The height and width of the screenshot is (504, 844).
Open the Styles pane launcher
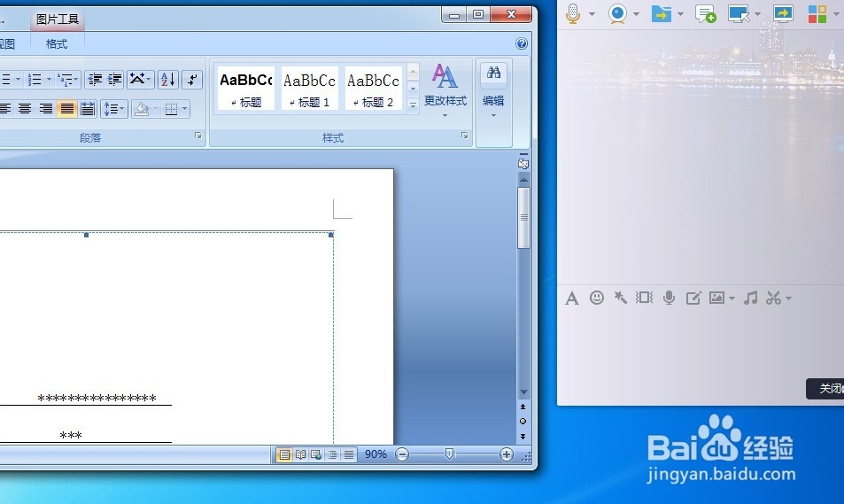coord(464,136)
